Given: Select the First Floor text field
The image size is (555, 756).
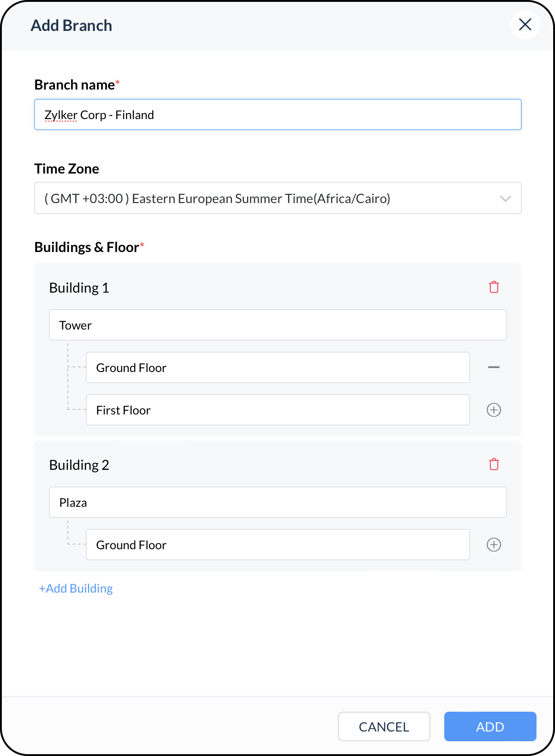Looking at the screenshot, I should coord(278,410).
